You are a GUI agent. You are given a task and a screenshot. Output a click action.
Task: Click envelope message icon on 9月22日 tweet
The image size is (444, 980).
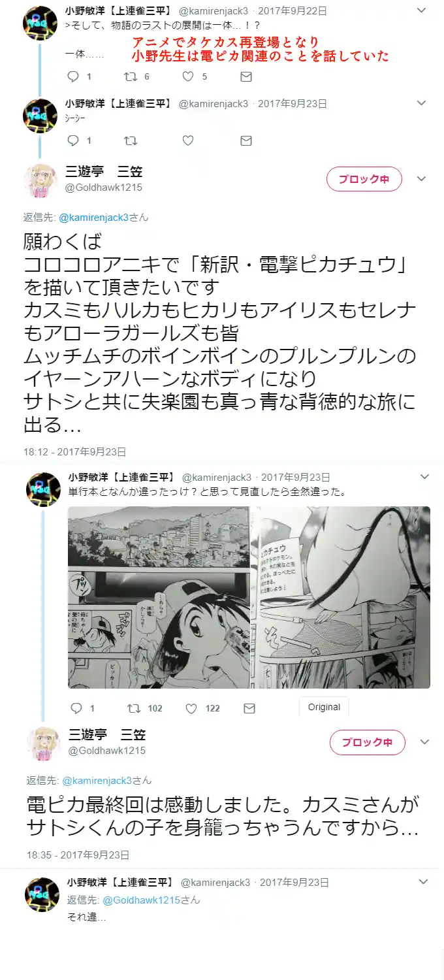click(x=246, y=76)
